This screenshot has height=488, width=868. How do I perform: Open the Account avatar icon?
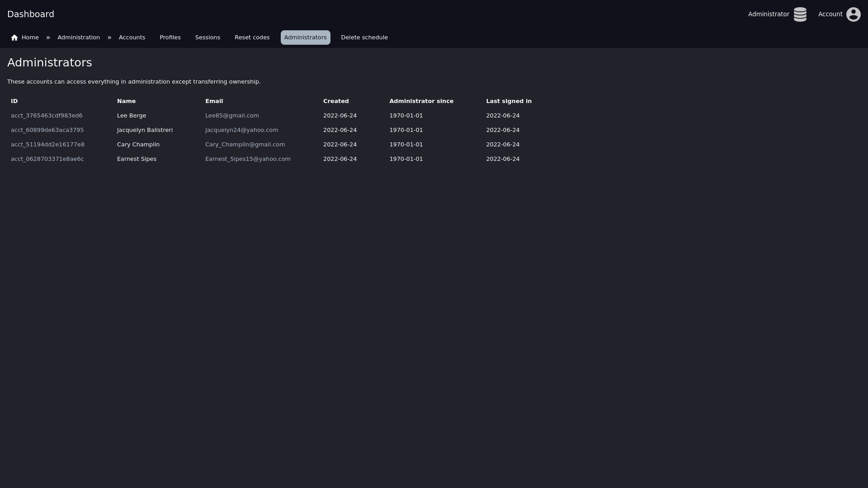[853, 14]
